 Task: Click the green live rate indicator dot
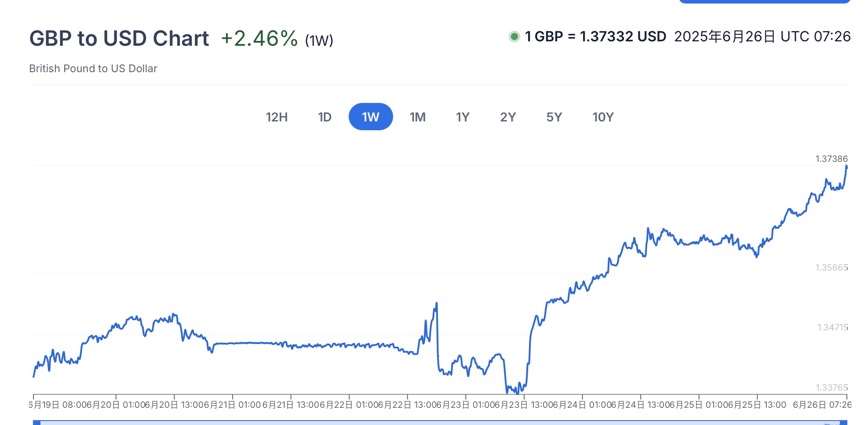coord(514,36)
